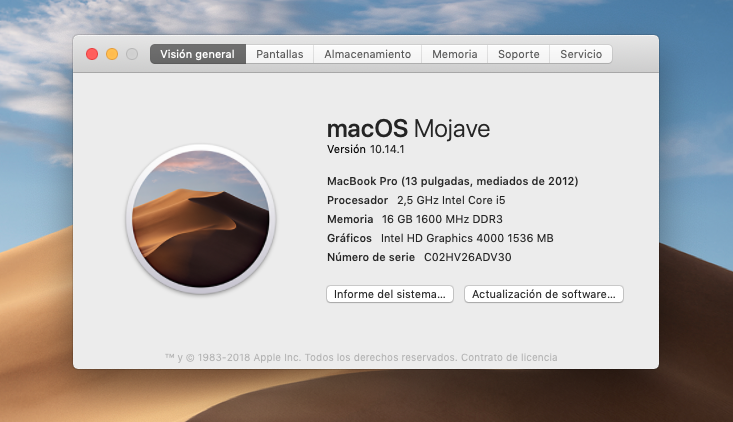Select the Memoria tab
Image resolution: width=733 pixels, height=422 pixels.
[454, 54]
